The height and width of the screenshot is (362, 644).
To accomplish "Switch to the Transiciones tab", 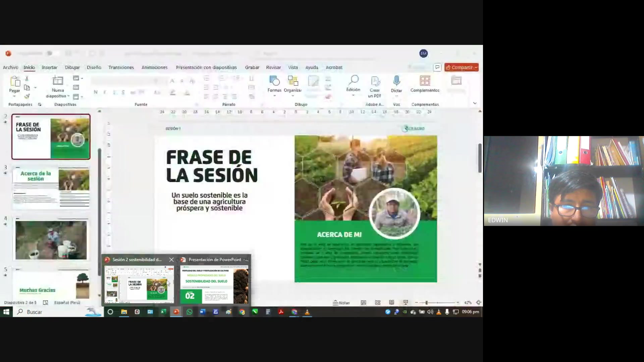I will point(121,67).
